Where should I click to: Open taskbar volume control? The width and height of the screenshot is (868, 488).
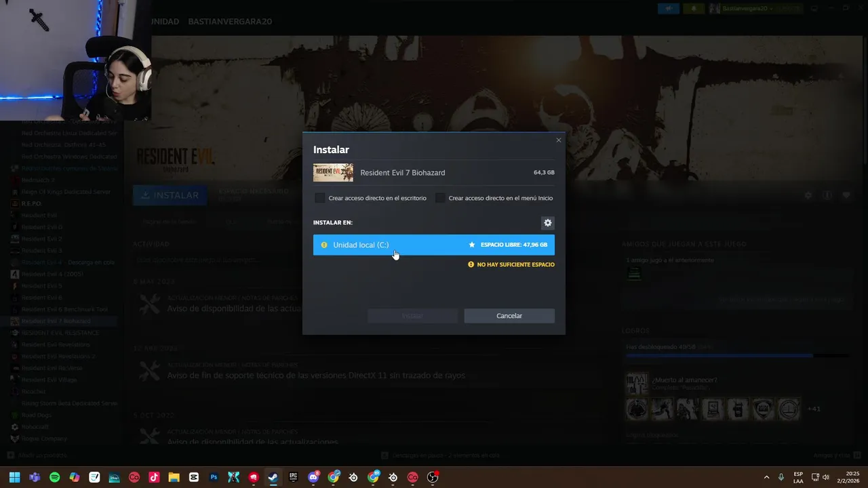(826, 477)
